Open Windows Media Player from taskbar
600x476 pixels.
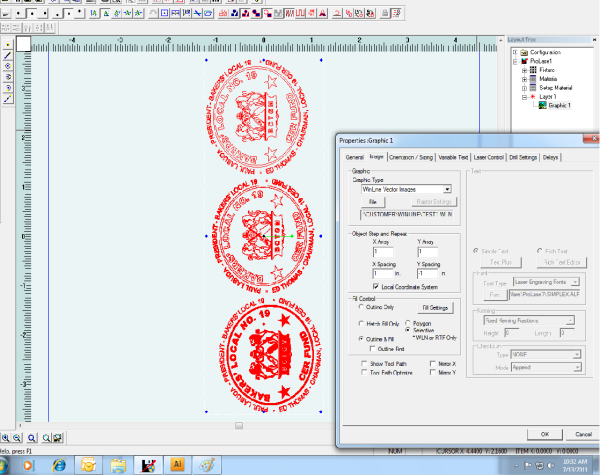pyautogui.click(x=28, y=465)
